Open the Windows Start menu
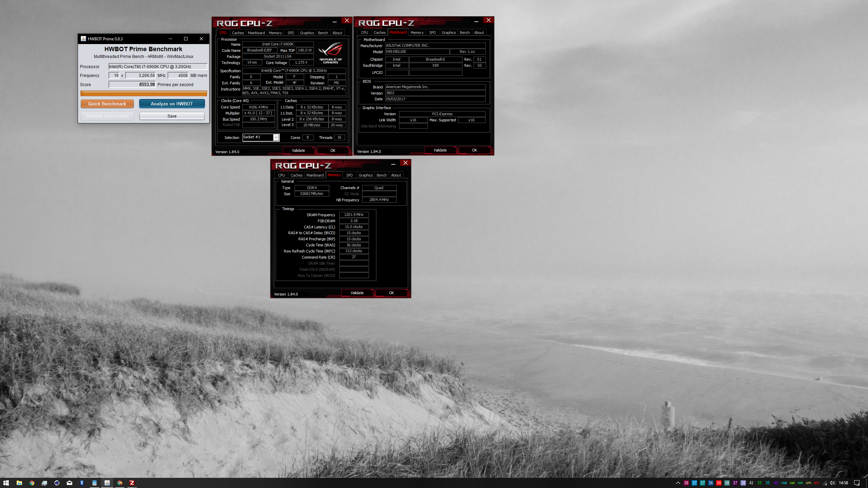Image resolution: width=868 pixels, height=488 pixels. pos(6,483)
